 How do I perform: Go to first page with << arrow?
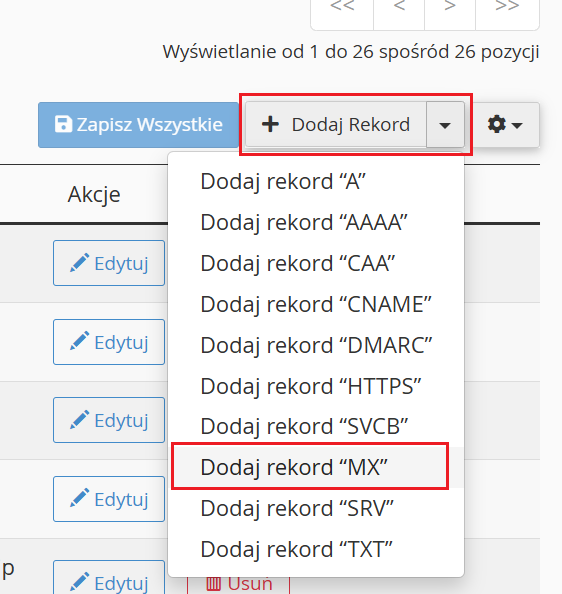tap(342, 11)
